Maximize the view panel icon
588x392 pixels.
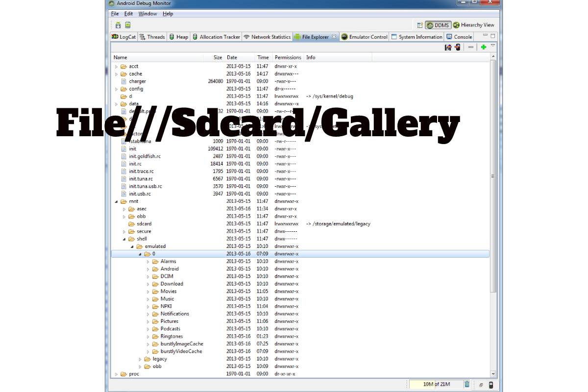tap(493, 36)
